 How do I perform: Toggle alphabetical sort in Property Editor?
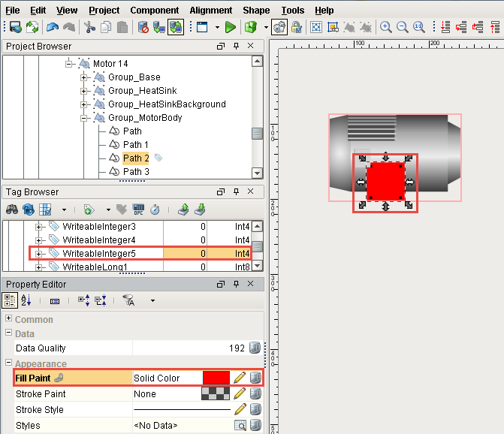click(26, 300)
